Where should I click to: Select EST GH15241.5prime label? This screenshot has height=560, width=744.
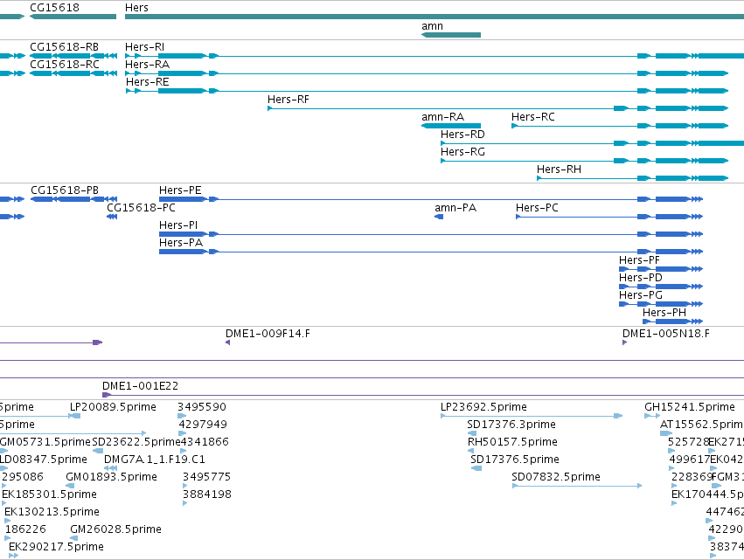[690, 407]
